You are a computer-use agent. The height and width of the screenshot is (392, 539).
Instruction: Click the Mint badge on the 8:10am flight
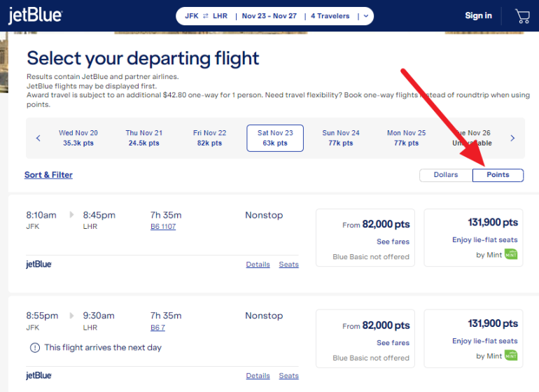coord(511,255)
